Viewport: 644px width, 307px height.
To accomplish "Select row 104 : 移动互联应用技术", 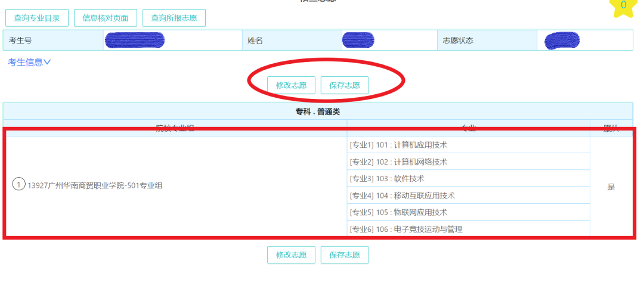I will (468, 196).
